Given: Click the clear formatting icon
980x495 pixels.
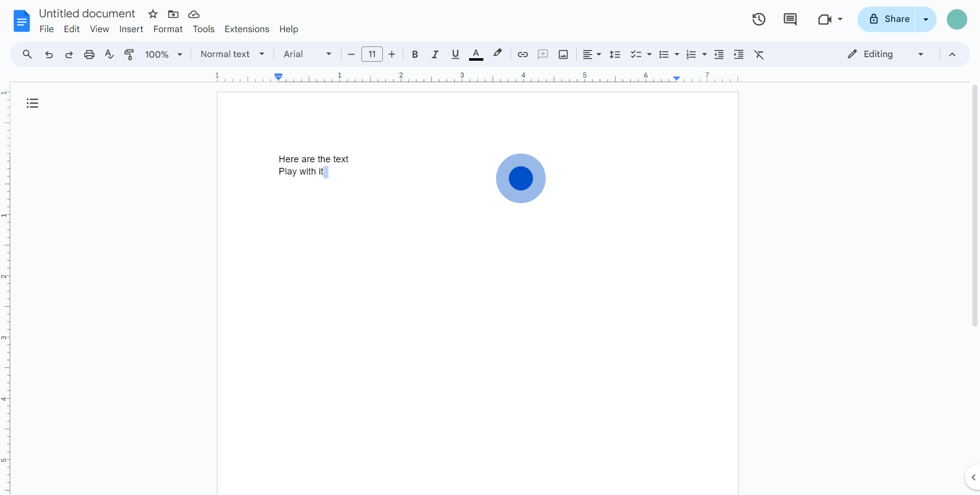Looking at the screenshot, I should [759, 55].
